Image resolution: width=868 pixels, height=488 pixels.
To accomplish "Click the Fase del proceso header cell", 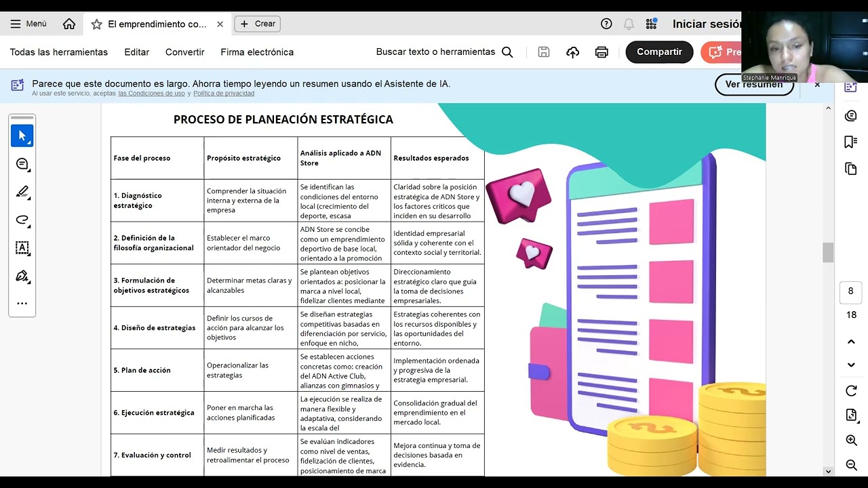I will point(157,158).
